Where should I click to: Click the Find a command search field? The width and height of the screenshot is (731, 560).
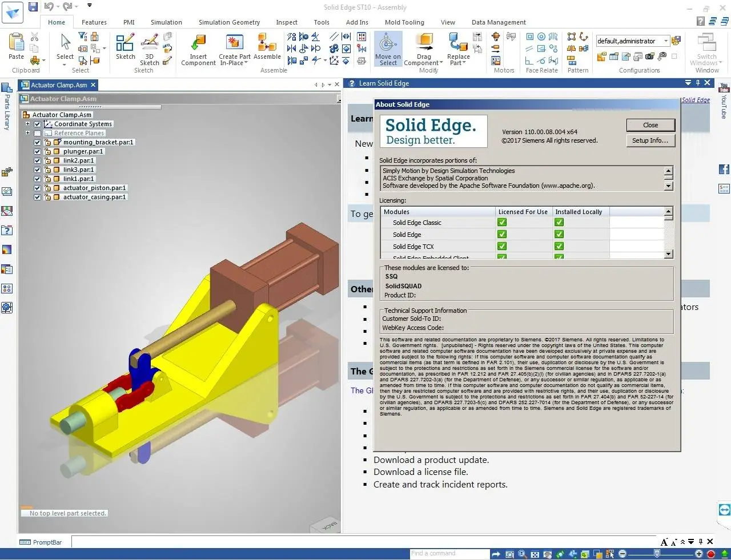pos(449,554)
